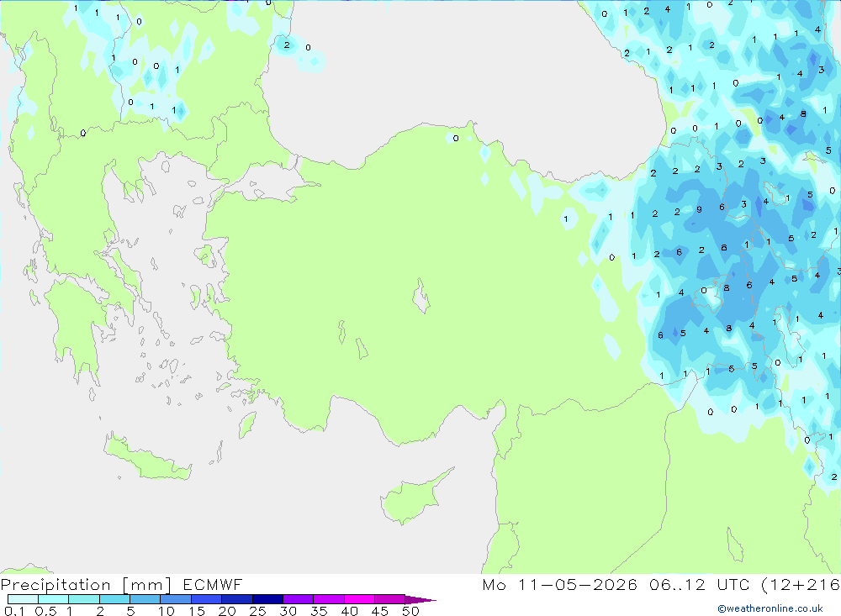Click the '(12+216' forecast run text
Viewport: 841px width, 616px height.
[801, 585]
